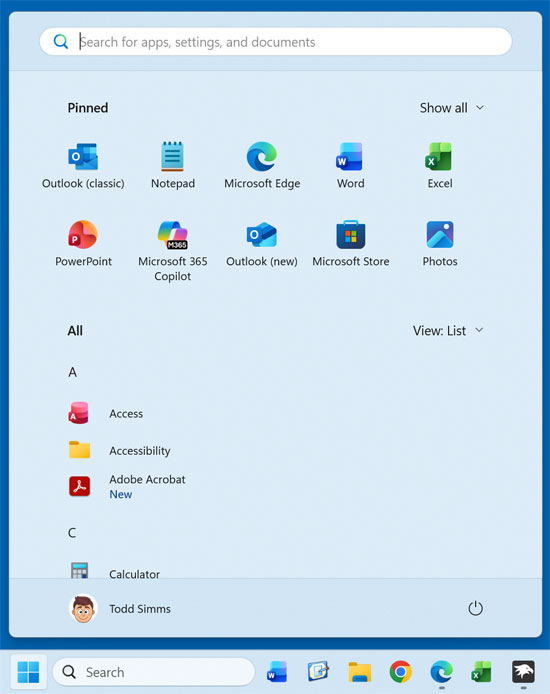Launch Microsoft Store from pinned apps
Viewport: 550px width, 694px height.
tap(350, 243)
